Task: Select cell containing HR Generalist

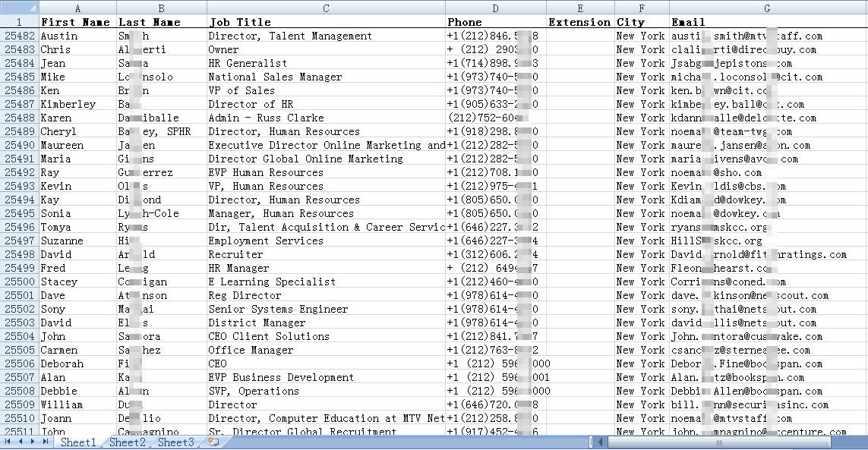Action: (326, 63)
